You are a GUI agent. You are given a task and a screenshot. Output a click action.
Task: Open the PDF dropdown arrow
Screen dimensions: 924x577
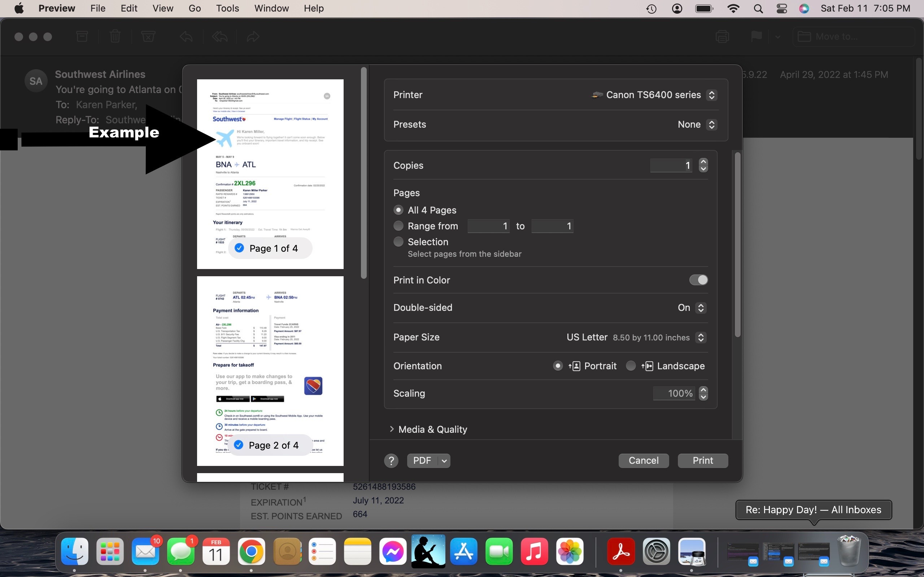click(x=444, y=461)
